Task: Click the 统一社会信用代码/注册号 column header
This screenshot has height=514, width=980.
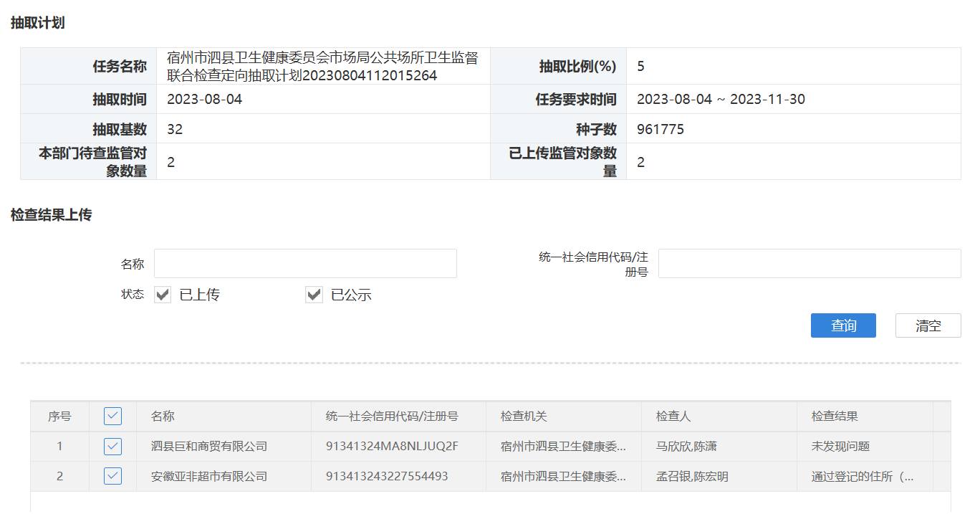Action: click(398, 416)
